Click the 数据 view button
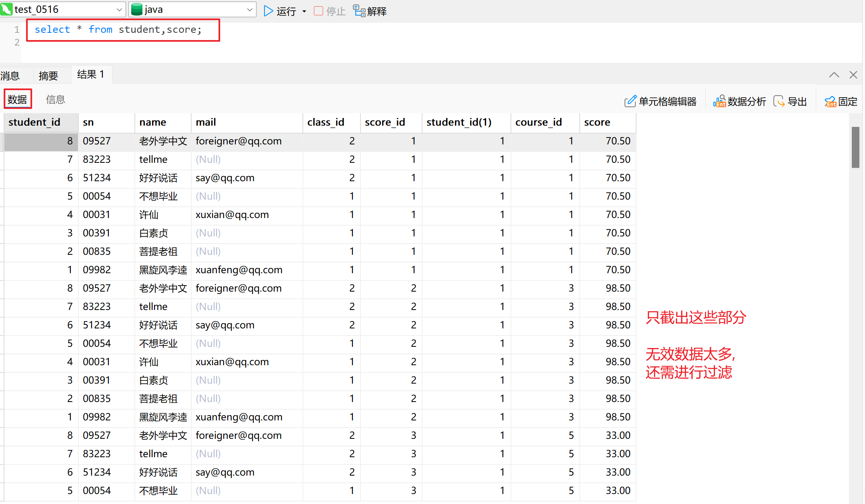 [17, 99]
